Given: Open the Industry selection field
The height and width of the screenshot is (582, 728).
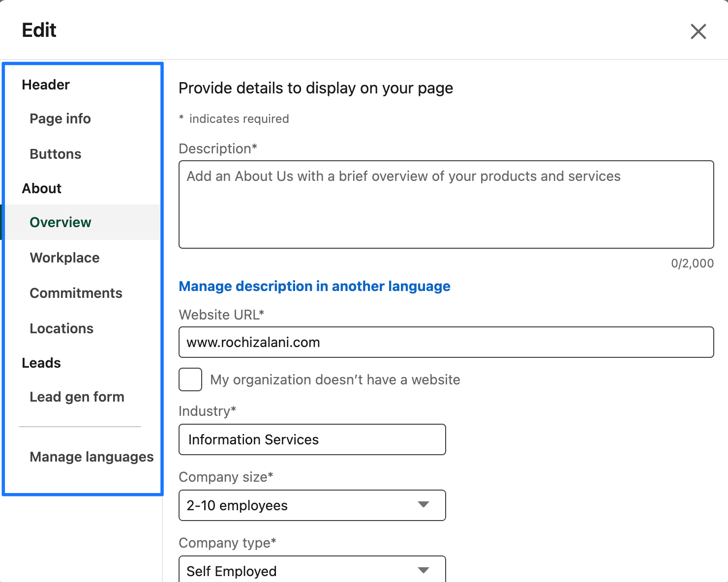Looking at the screenshot, I should (311, 439).
